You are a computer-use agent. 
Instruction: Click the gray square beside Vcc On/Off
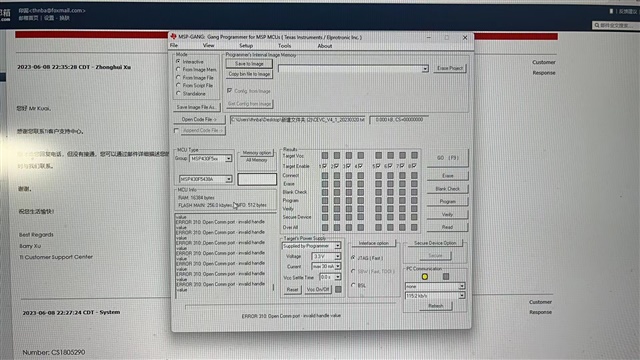[338, 289]
